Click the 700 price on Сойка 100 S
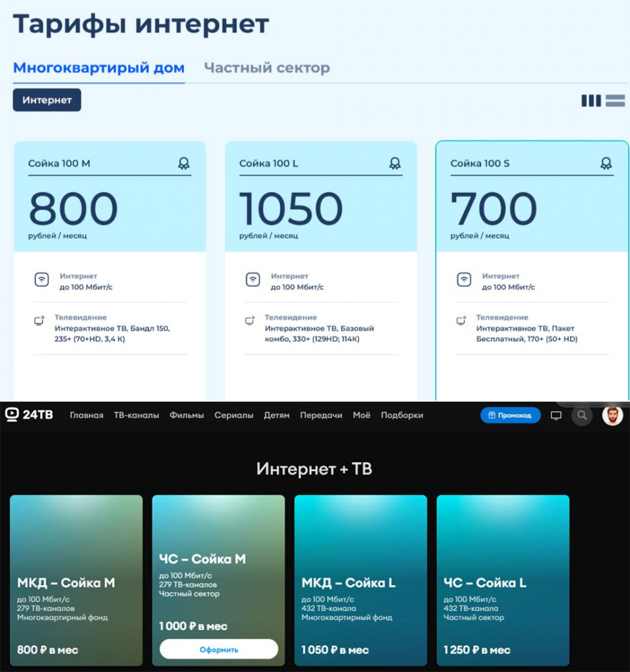 [493, 209]
